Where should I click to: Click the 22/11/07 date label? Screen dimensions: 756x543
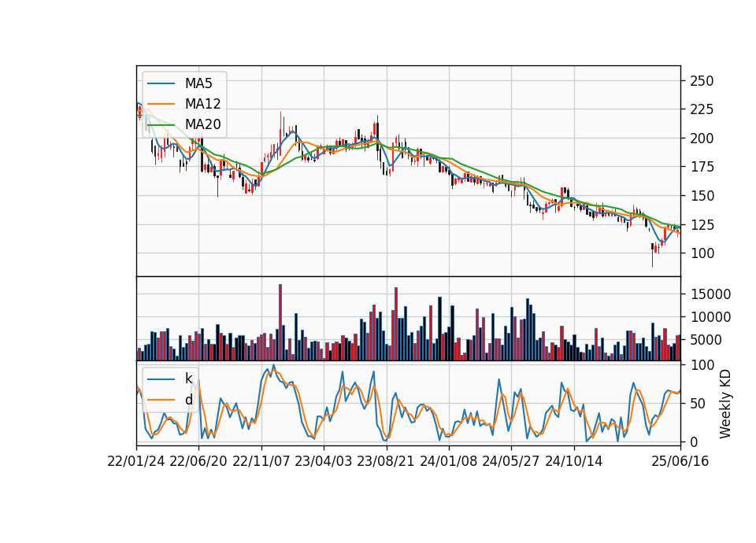(261, 461)
